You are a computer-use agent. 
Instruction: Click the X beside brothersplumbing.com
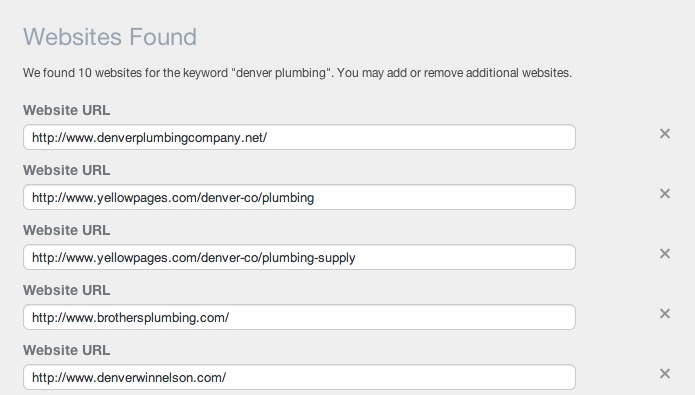pyautogui.click(x=664, y=313)
